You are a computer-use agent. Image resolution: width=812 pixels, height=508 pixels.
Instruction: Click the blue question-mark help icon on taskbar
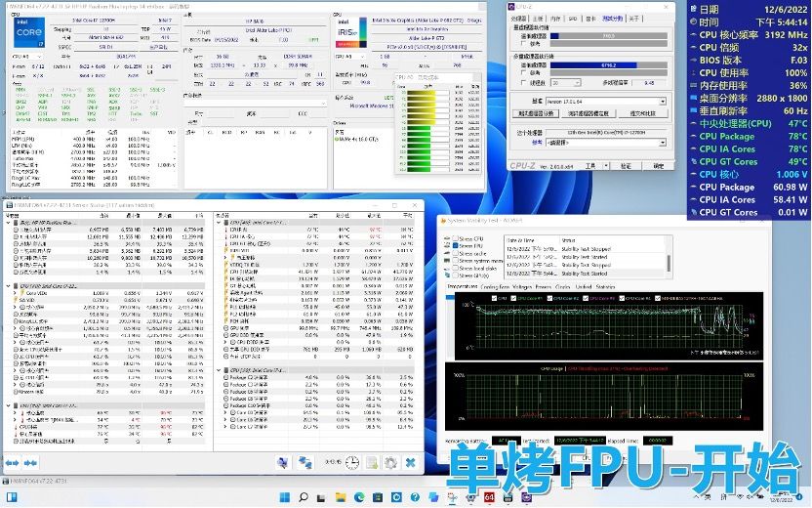click(415, 497)
